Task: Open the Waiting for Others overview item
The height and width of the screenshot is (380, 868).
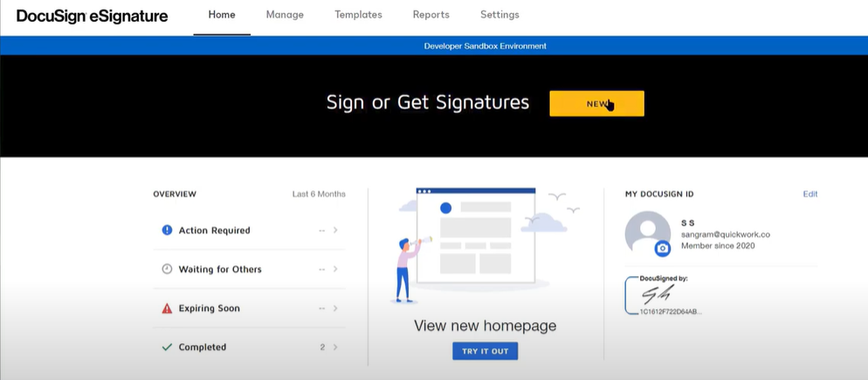Action: coord(249,269)
